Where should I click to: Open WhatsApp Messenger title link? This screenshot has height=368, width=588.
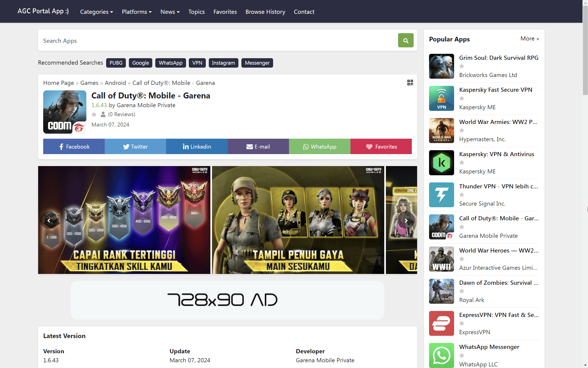click(489, 347)
